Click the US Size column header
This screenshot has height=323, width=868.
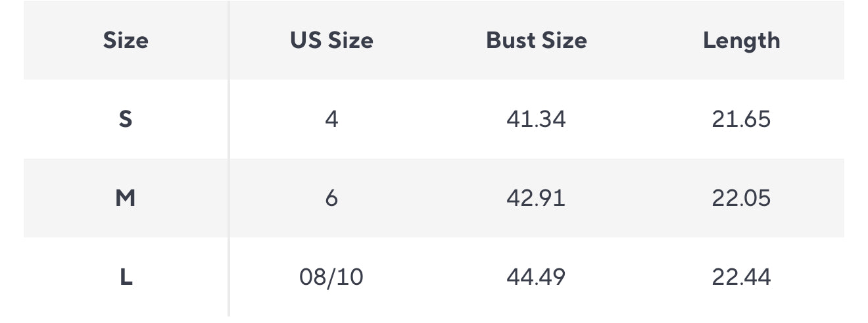(x=331, y=41)
